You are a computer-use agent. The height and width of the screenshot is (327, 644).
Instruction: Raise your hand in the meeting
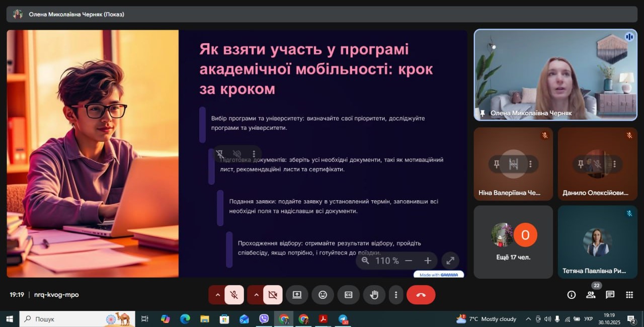click(374, 295)
